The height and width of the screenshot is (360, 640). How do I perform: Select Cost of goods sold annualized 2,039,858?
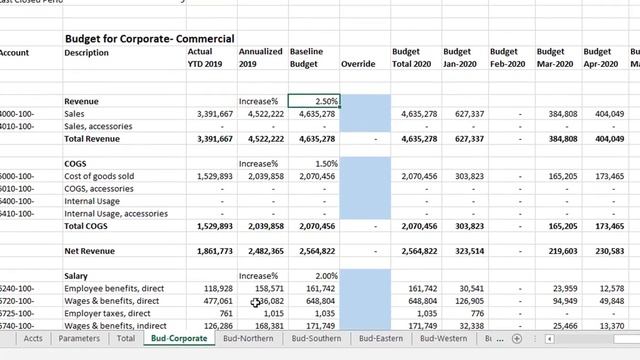click(x=266, y=176)
